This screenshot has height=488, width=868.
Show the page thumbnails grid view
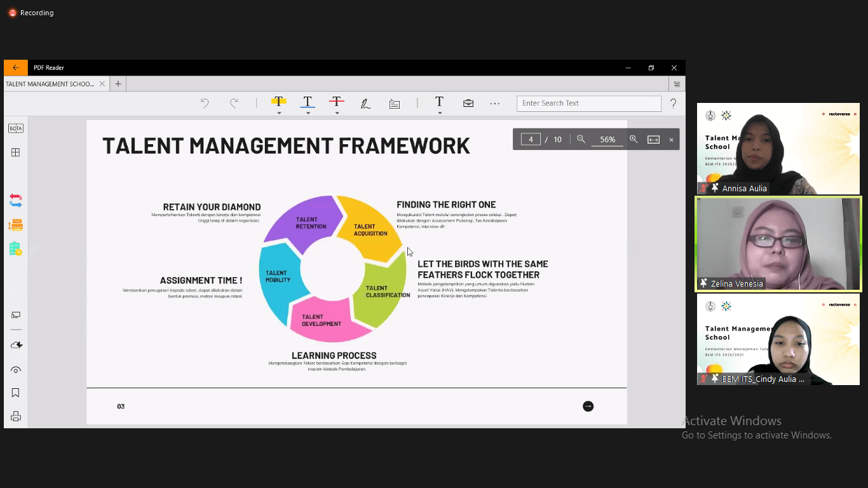(16, 152)
